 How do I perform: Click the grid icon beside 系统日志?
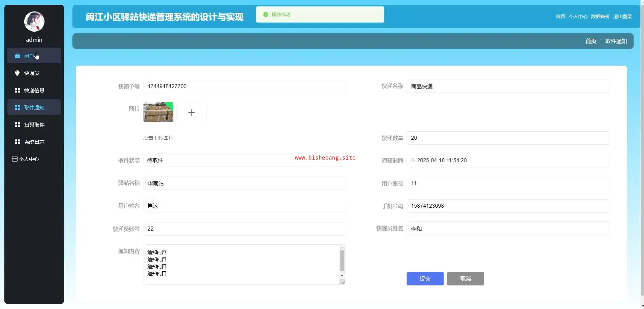(18, 142)
